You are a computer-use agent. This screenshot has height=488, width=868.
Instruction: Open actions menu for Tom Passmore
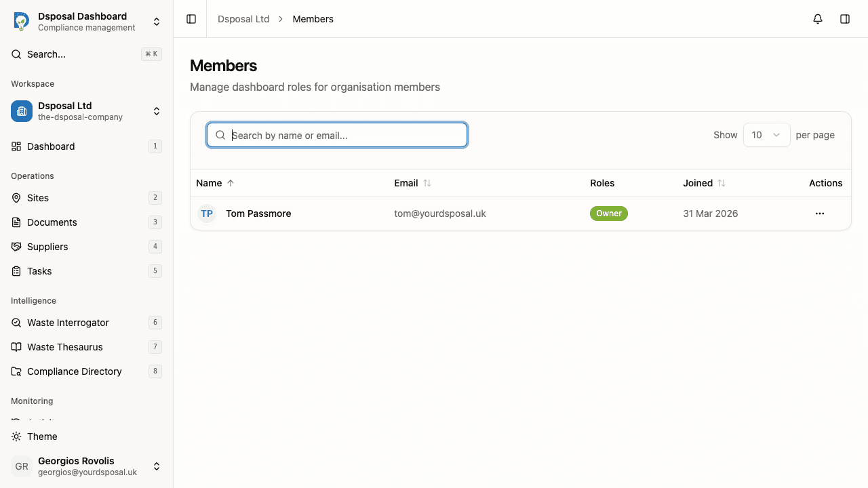coord(820,213)
